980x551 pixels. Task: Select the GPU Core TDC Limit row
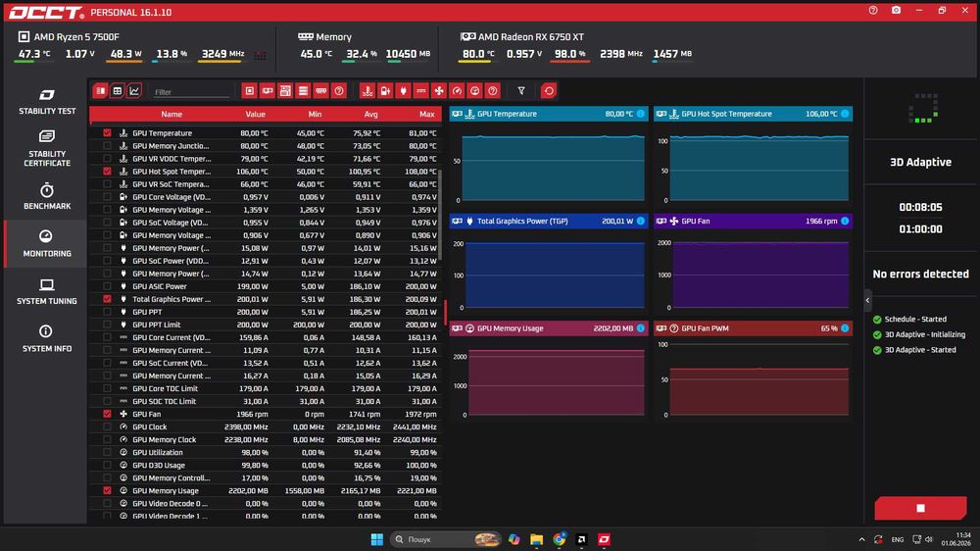pyautogui.click(x=266, y=388)
